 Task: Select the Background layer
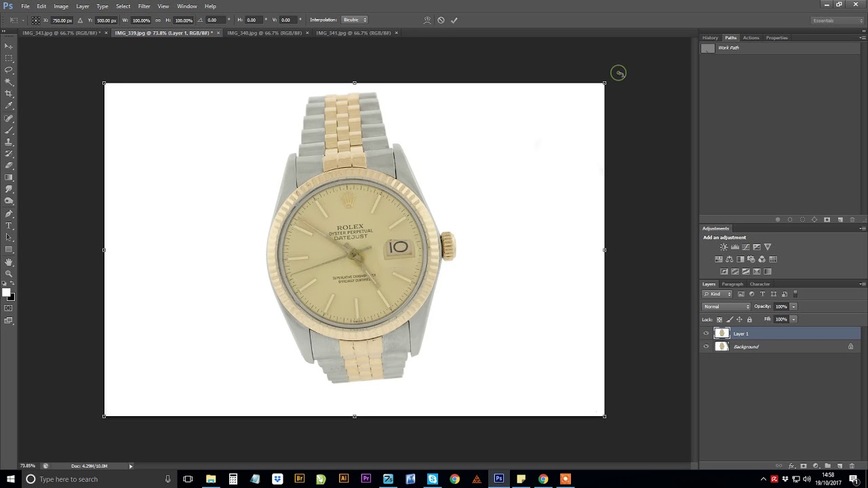coord(780,346)
